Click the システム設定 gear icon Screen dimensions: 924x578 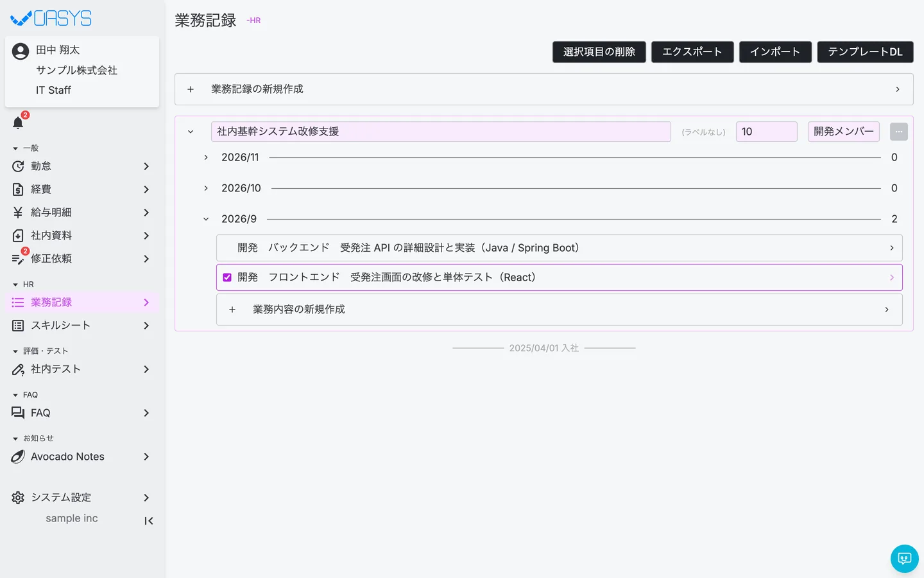click(18, 498)
